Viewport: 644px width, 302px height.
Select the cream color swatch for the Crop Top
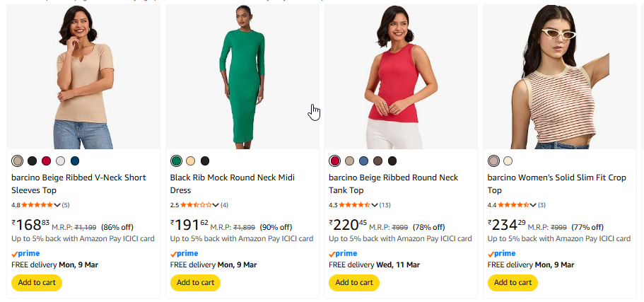click(508, 161)
